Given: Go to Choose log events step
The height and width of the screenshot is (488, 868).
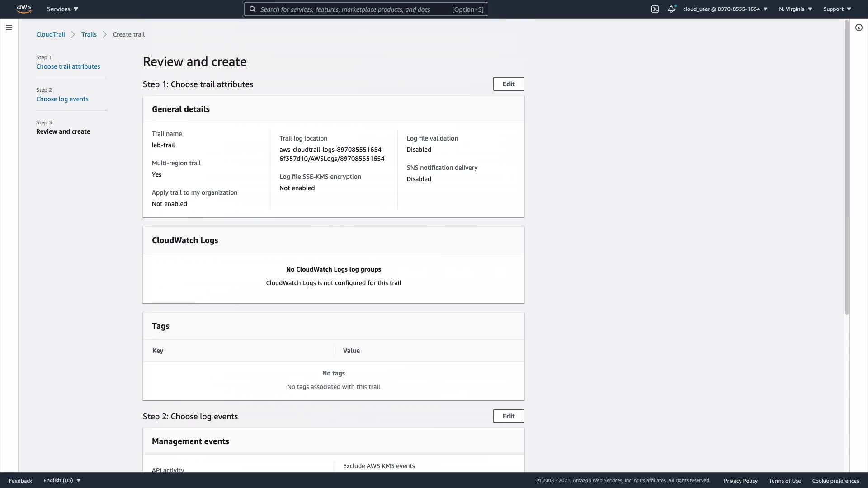Looking at the screenshot, I should tap(62, 99).
